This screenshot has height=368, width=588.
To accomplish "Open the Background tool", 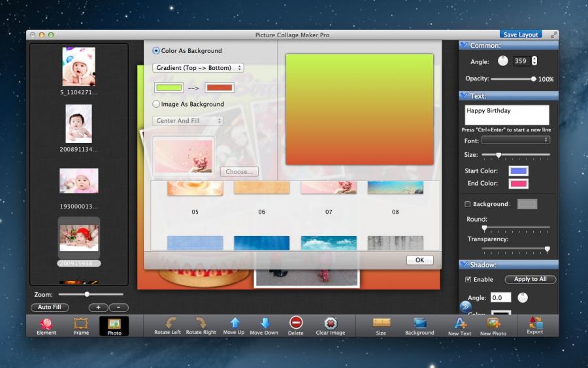I will pos(419,326).
